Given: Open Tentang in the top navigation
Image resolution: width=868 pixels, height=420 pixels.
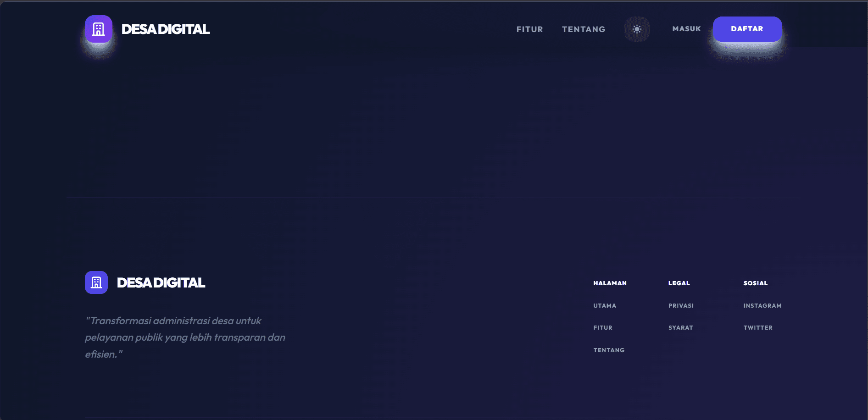Looking at the screenshot, I should (x=584, y=29).
